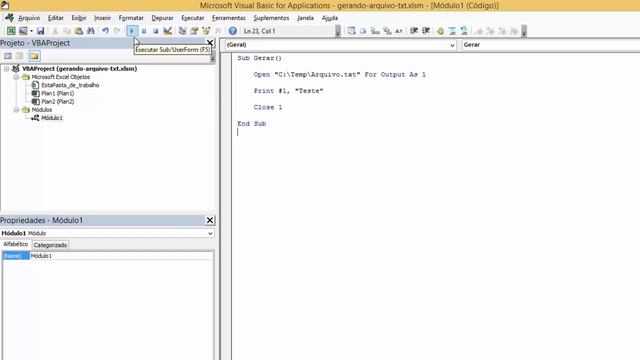Open Edit toolbar options arrow at end
640x360 pixels.
click(x=524, y=31)
